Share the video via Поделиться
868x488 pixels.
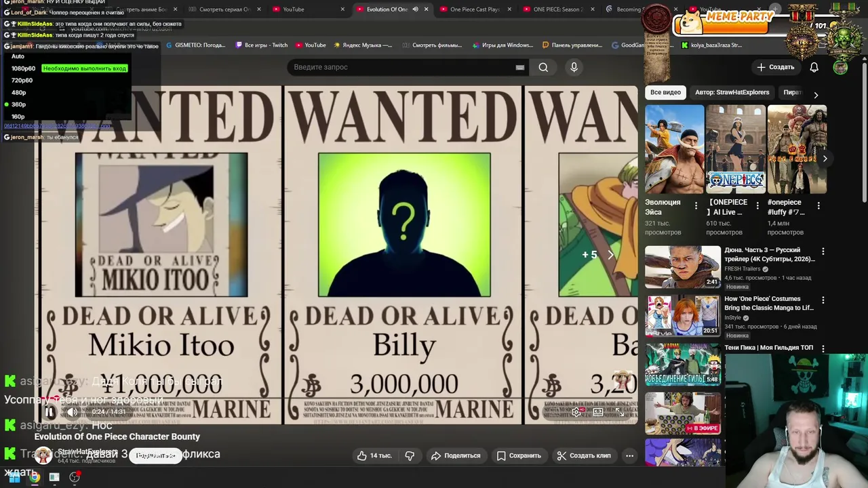pos(456,455)
